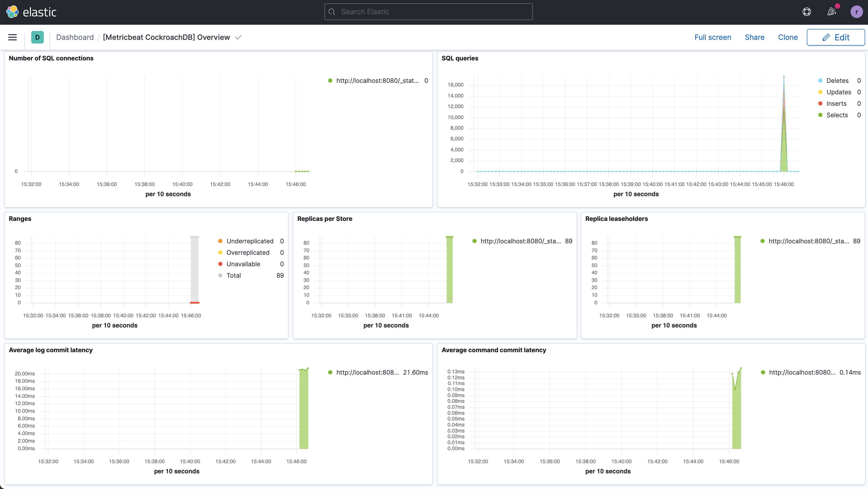Click the dashboard panel icon
868x489 pixels.
(37, 37)
